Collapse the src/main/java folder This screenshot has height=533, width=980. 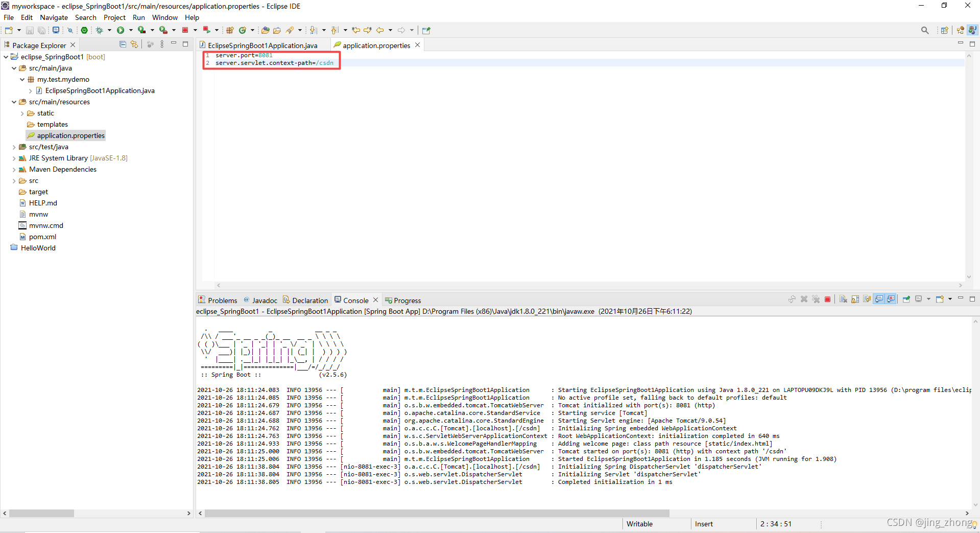coord(14,68)
